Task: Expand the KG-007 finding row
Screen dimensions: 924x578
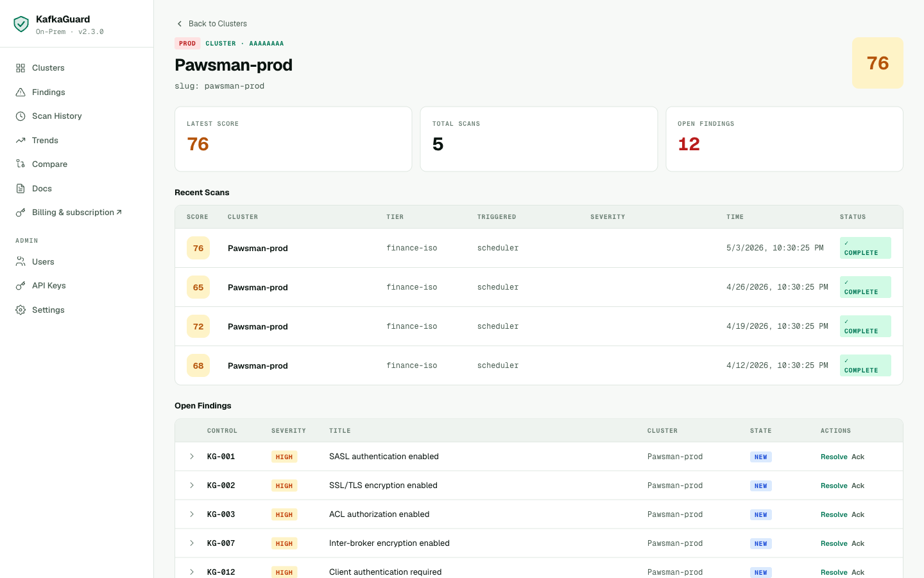Action: 191,543
